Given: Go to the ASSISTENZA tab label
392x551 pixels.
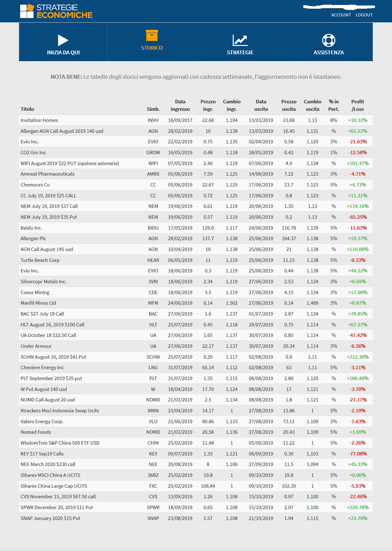Looking at the screenshot, I should tap(329, 52).
